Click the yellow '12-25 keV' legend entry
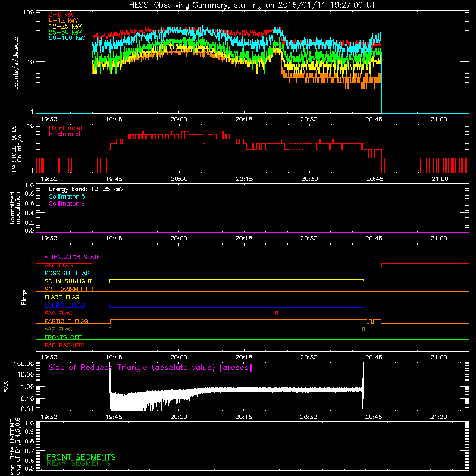The height and width of the screenshot is (476, 476). [65, 26]
